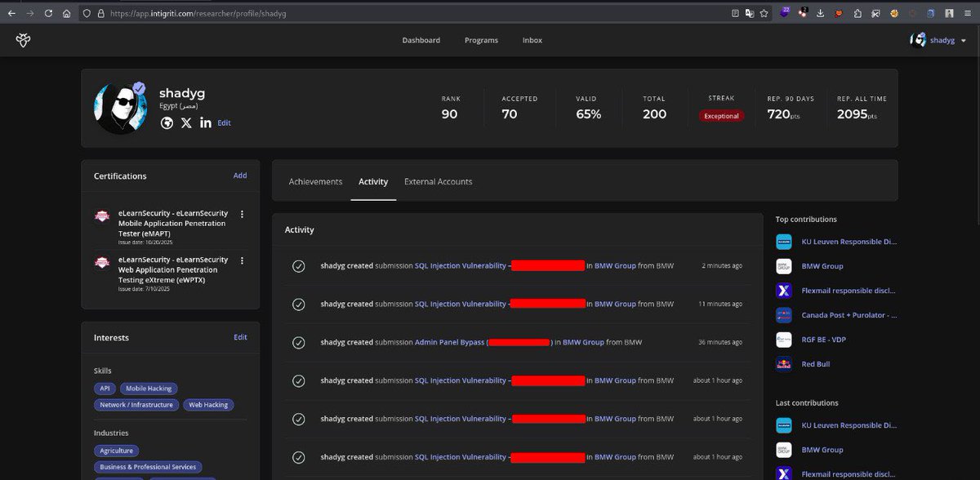Open BMW Group link in Admin Panel Bypass row
The image size is (980, 480).
[583, 342]
